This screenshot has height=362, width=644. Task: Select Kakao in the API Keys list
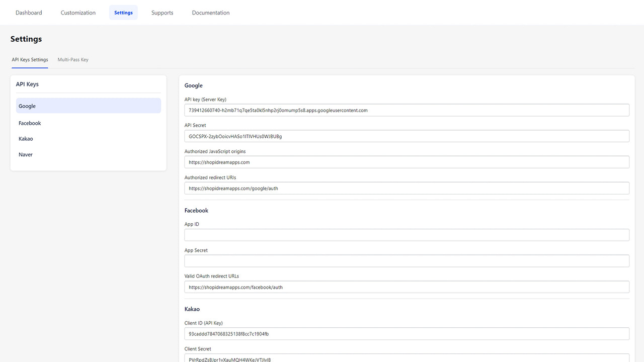pyautogui.click(x=88, y=138)
